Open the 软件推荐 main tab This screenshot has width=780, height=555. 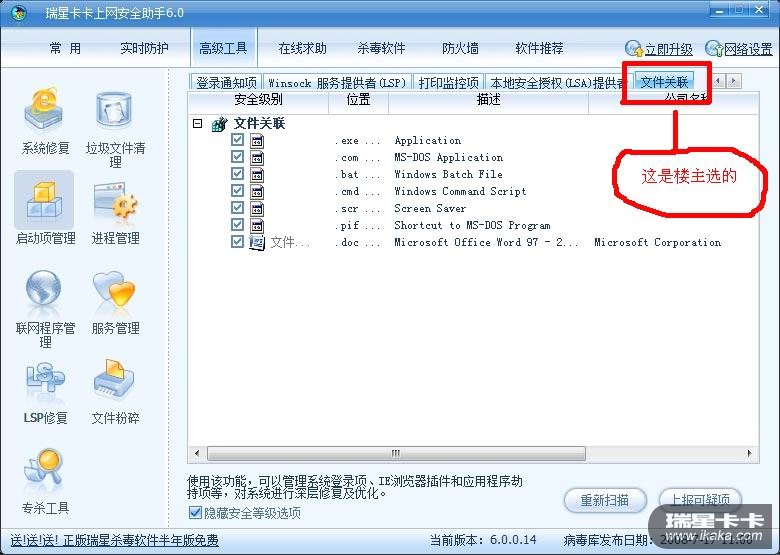tap(539, 48)
